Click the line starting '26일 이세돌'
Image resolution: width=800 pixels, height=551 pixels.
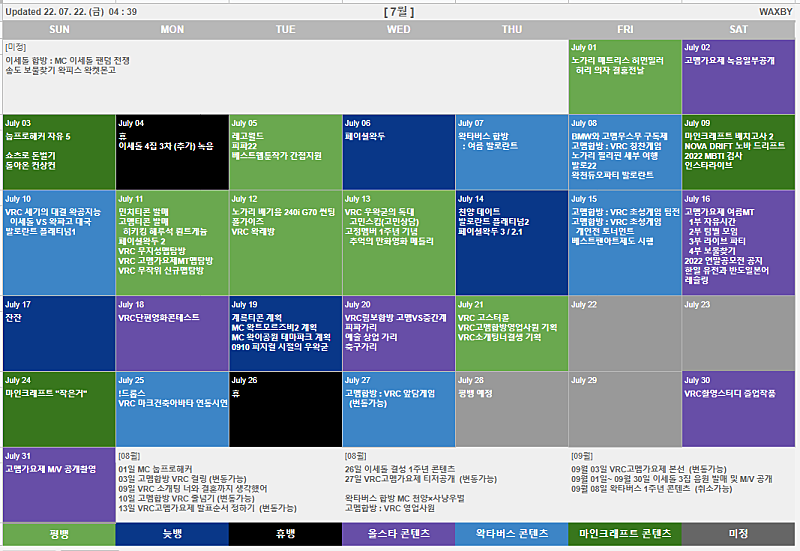[x=399, y=469]
